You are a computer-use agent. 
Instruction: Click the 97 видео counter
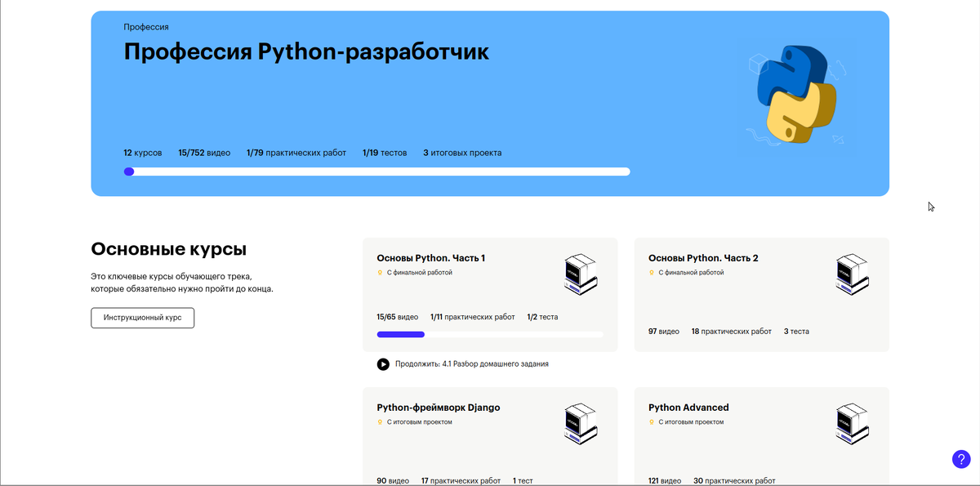(x=664, y=332)
